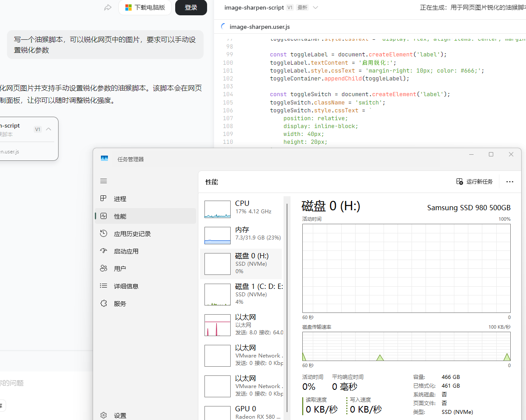Viewport: 526px width, 420px height.
Task: Open Task Manager hamburger navigation menu
Action: tap(104, 181)
